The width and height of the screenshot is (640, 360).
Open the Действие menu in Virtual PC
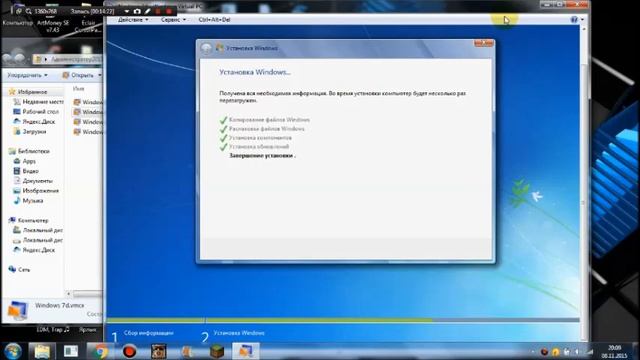tap(133, 20)
